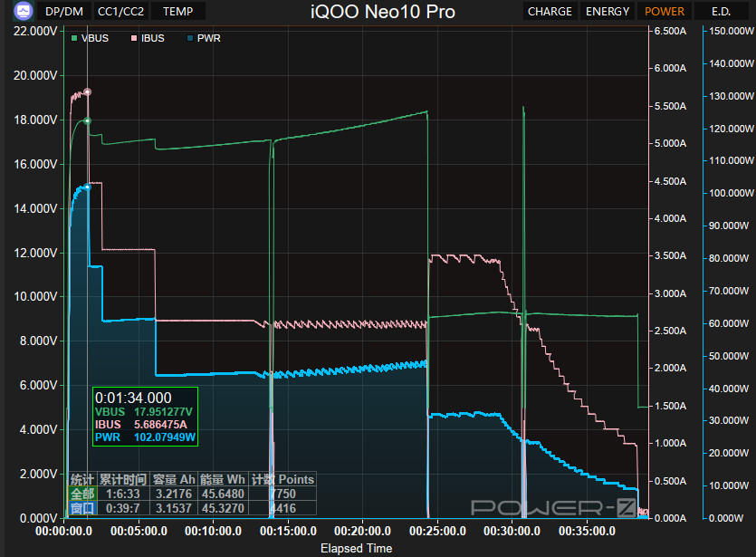Select the 全部 statistics row label
The image size is (756, 557).
coord(82,494)
